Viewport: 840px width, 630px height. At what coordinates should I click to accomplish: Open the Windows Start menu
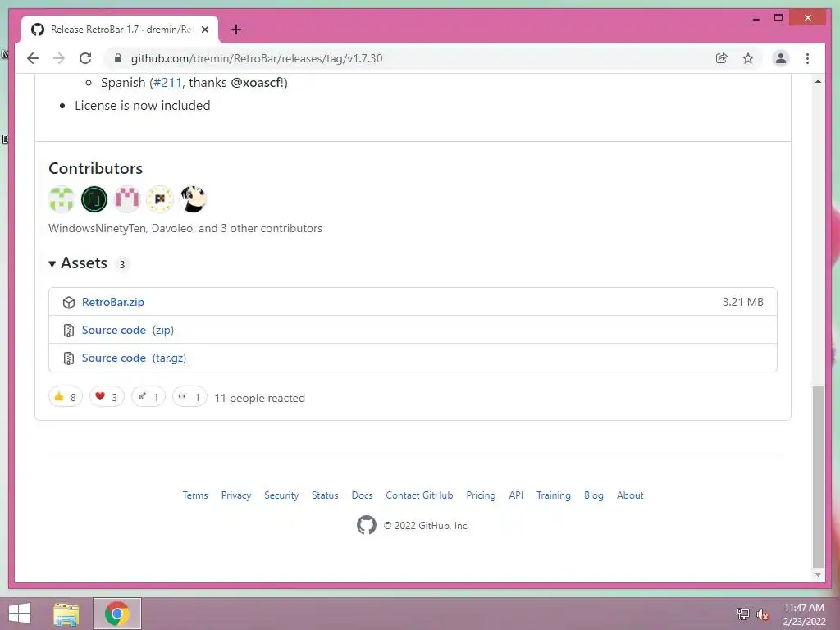20,614
